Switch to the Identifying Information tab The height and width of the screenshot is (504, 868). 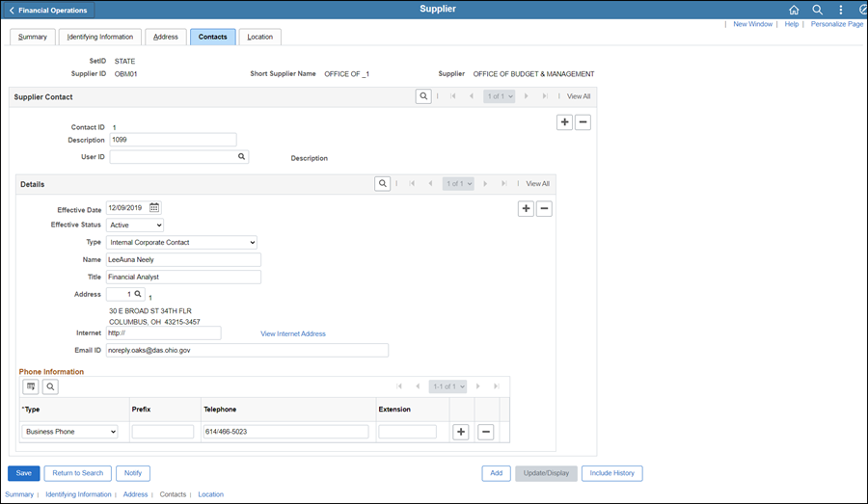[x=100, y=37]
